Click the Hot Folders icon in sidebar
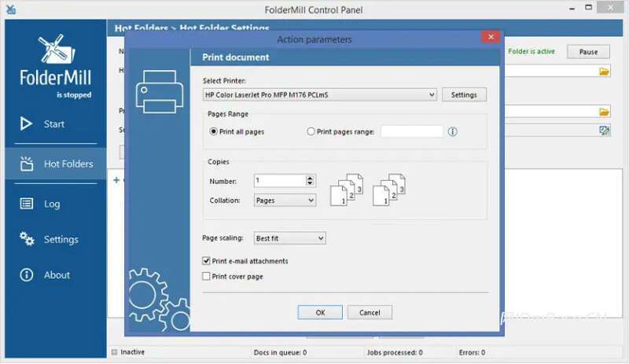629x364 pixels. (x=27, y=164)
